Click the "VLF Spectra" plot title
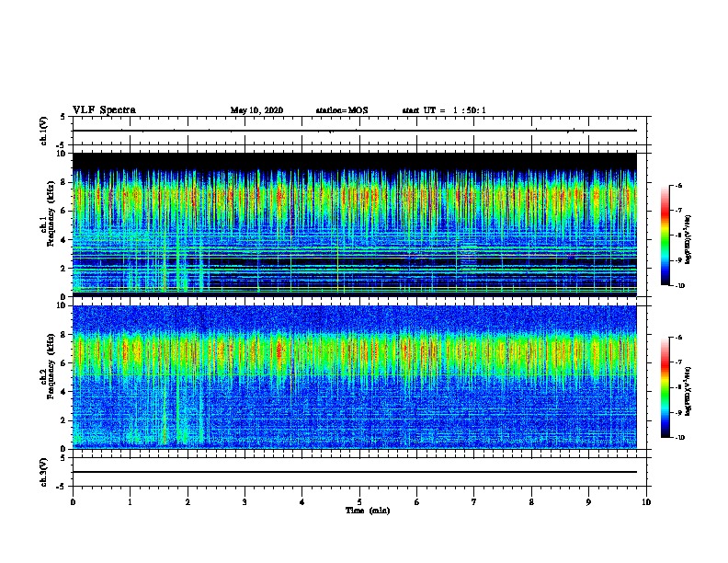Image resolution: width=728 pixels, height=563 pixels. pos(104,110)
